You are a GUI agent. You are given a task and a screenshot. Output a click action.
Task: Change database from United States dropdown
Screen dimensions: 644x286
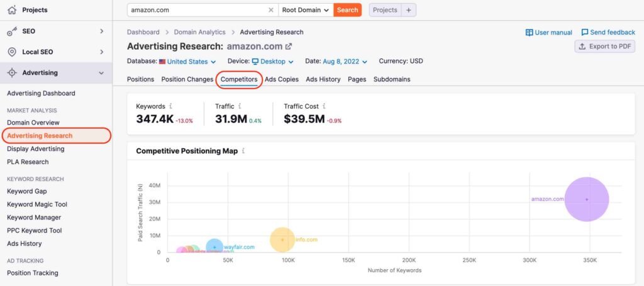click(x=187, y=62)
